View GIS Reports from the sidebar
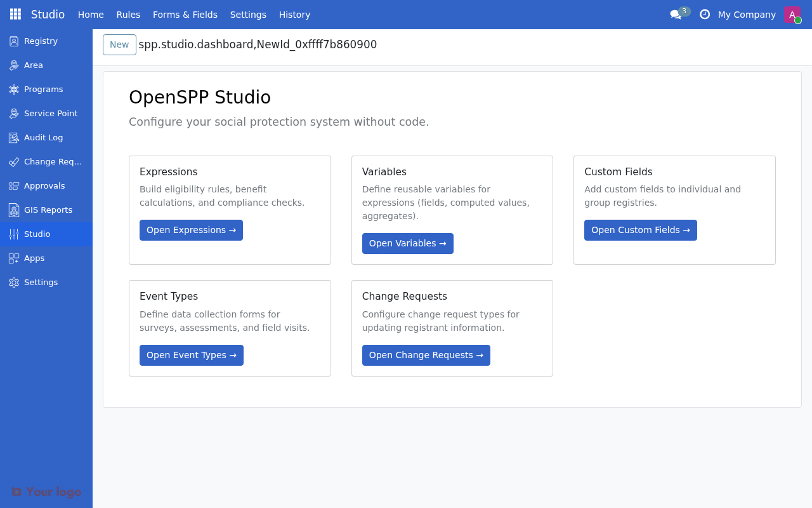This screenshot has width=812, height=508. coord(48,210)
